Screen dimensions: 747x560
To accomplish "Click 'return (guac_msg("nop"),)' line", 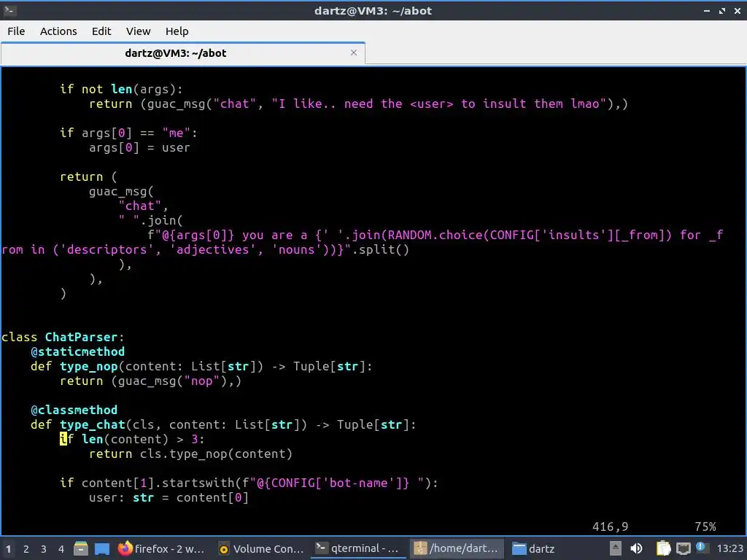I will coord(150,381).
